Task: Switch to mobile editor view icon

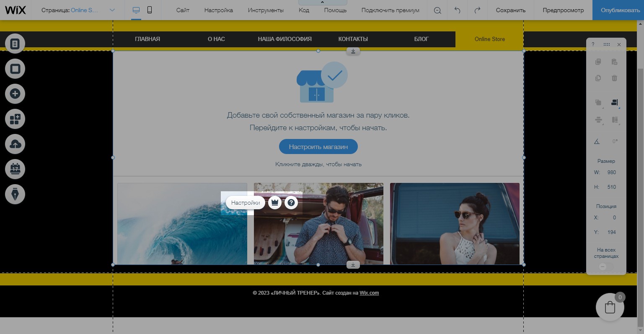Action: (x=150, y=10)
